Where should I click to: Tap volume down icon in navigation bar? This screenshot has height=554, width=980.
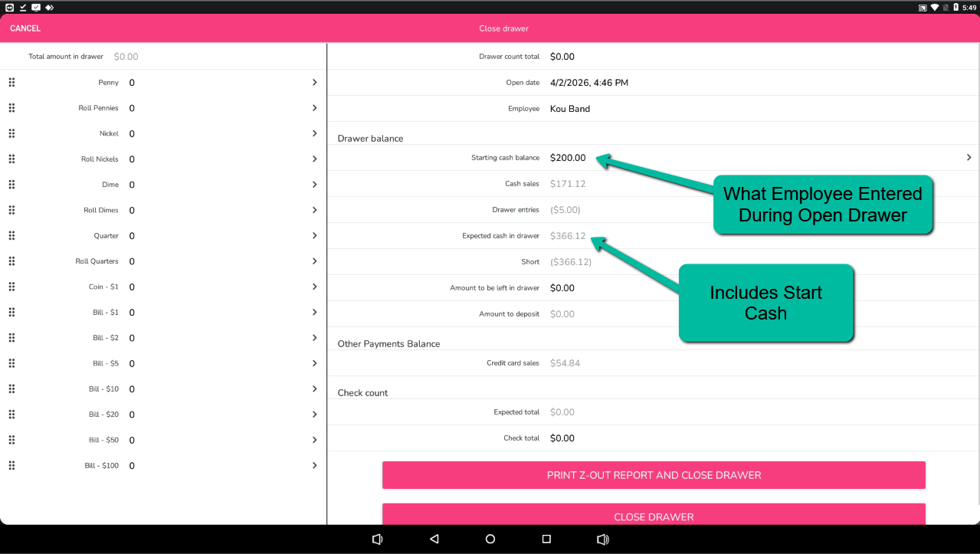tap(377, 539)
